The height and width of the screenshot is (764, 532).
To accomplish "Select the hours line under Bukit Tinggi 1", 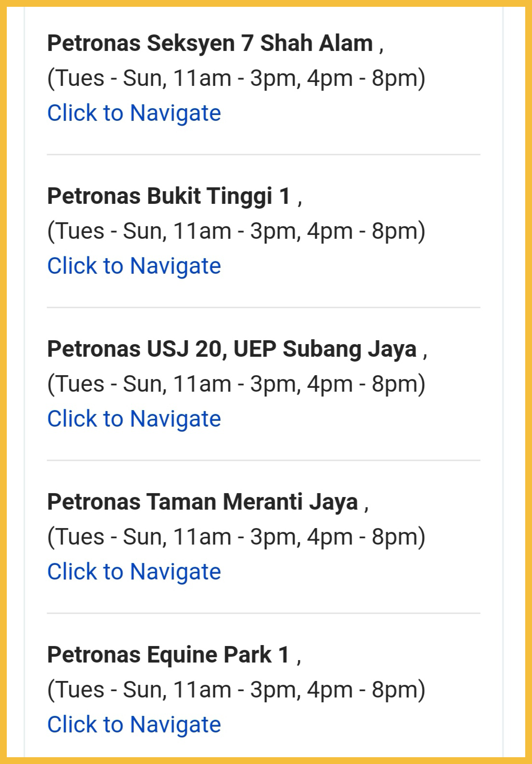I will click(236, 231).
